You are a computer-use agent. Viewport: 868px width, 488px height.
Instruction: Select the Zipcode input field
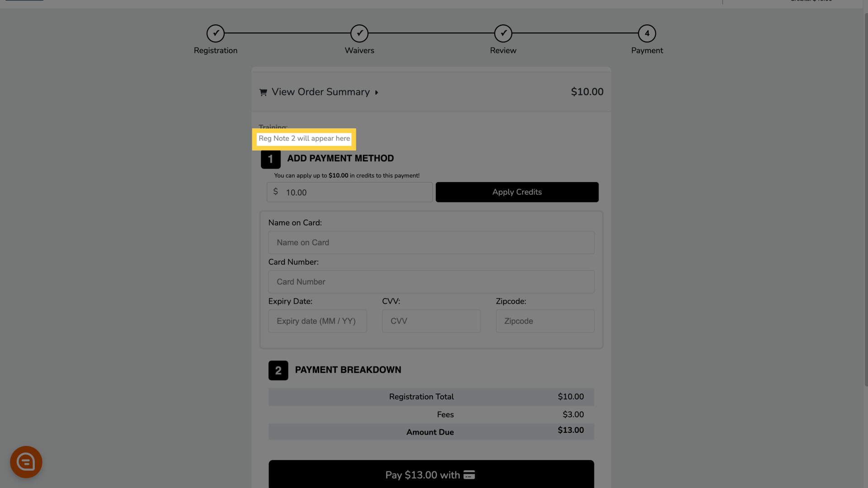click(x=544, y=320)
